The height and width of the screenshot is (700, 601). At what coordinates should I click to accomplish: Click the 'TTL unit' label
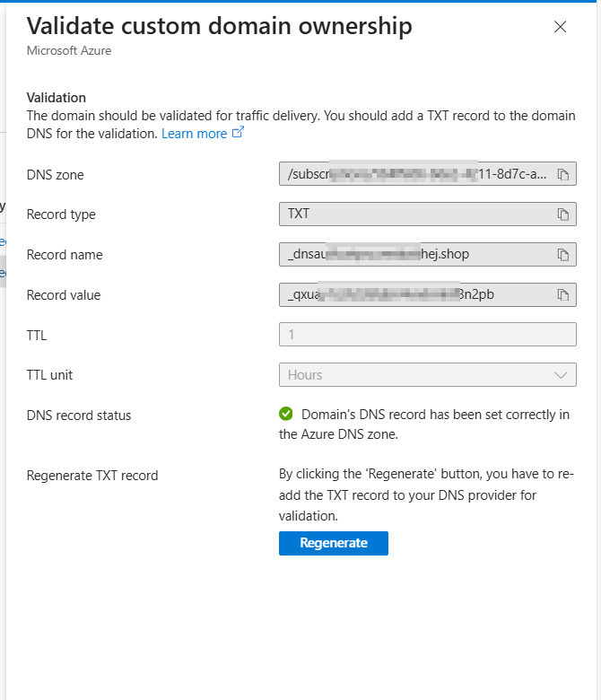click(49, 375)
